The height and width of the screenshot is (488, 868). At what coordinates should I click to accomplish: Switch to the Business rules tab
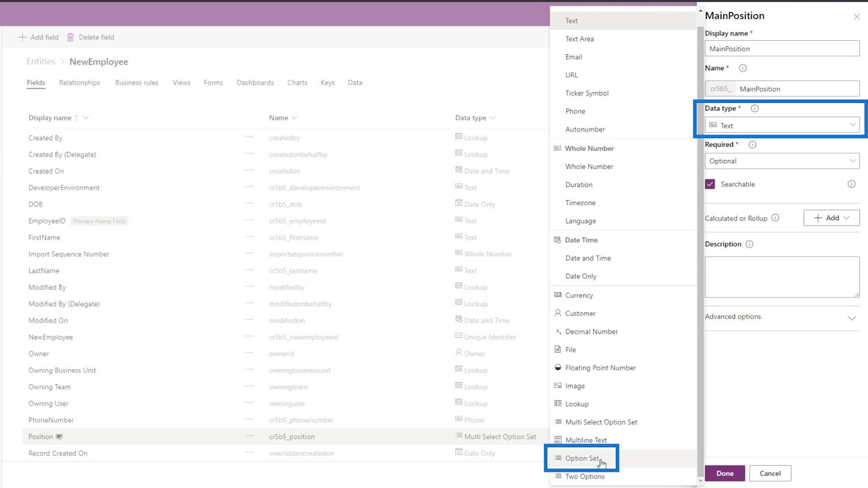coord(137,83)
